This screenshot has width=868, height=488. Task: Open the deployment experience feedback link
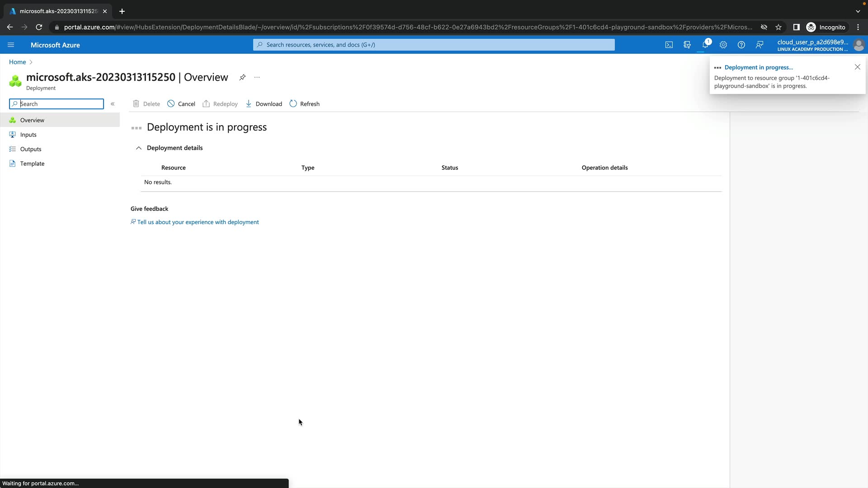[198, 222]
